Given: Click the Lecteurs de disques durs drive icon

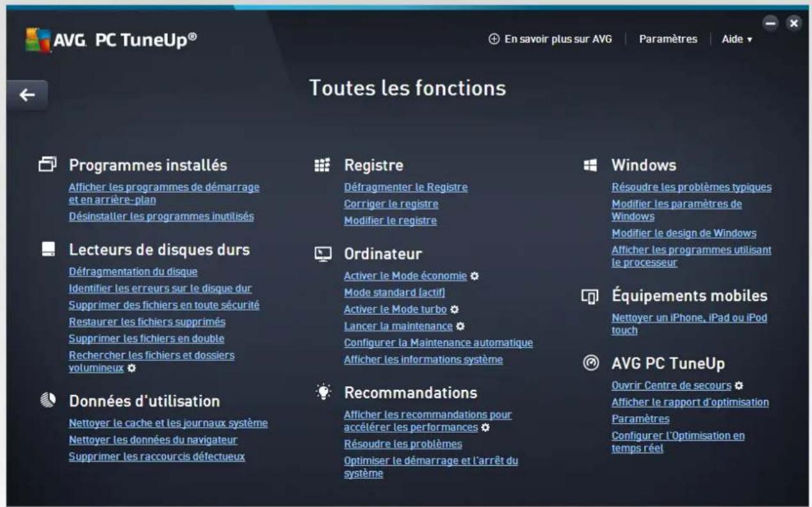Looking at the screenshot, I should [48, 249].
